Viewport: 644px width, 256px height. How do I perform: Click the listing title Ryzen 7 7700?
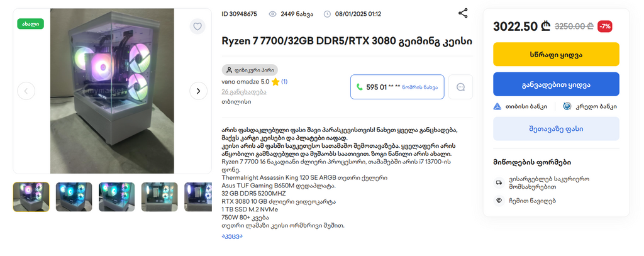click(347, 41)
